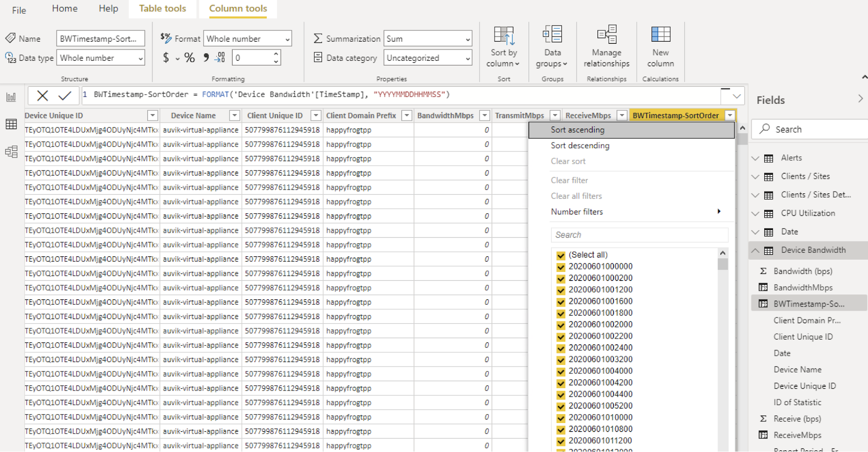The image size is (868, 452).
Task: Uncheck value 20200601000200
Action: 561,279
